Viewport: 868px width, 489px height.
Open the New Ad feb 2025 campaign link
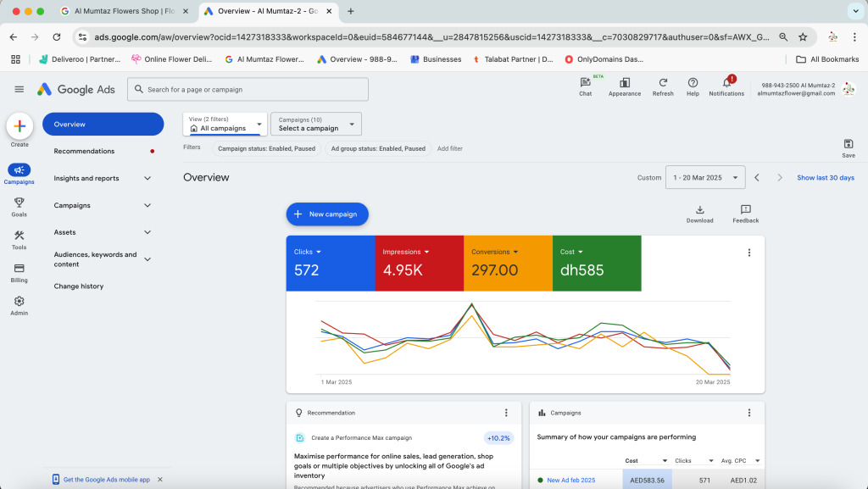[570, 481]
